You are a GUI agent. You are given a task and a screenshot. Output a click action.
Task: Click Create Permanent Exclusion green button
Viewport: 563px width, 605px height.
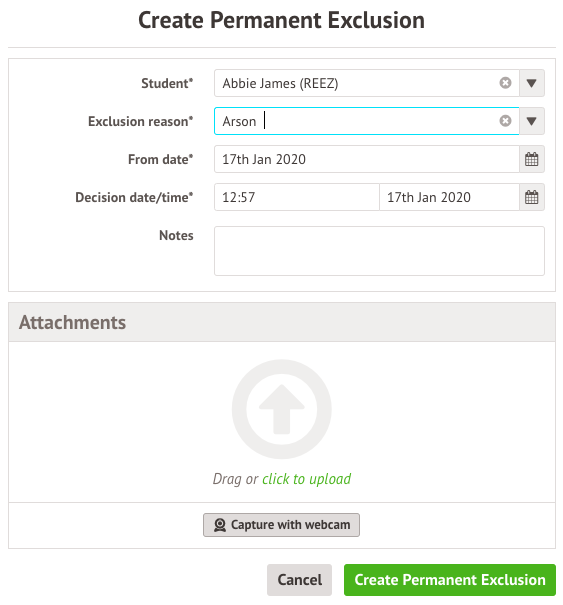450,580
